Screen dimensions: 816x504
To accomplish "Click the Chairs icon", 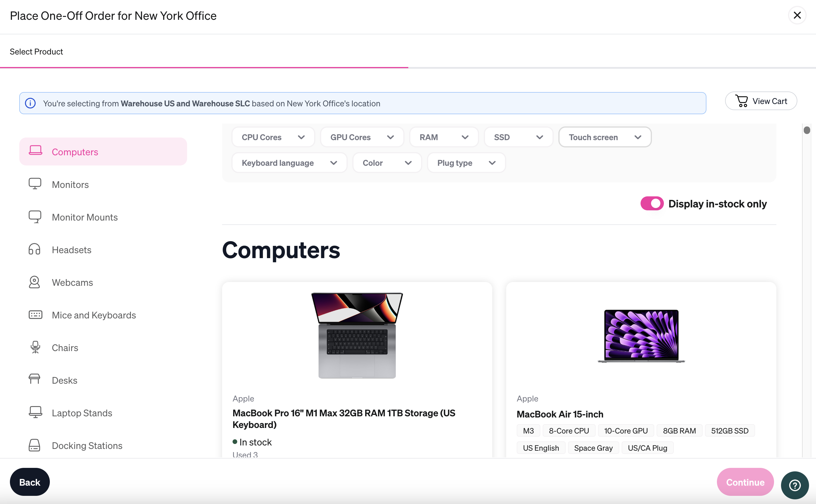I will [35, 347].
